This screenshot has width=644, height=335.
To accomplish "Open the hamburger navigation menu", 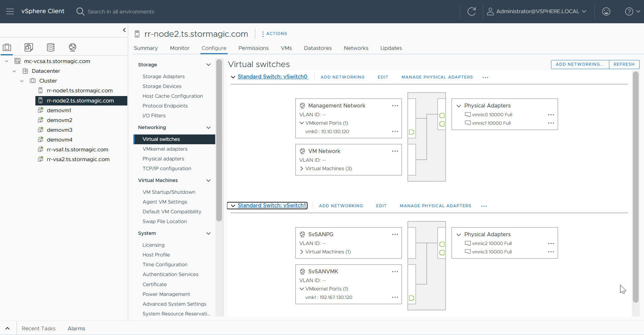I will 10,11.
